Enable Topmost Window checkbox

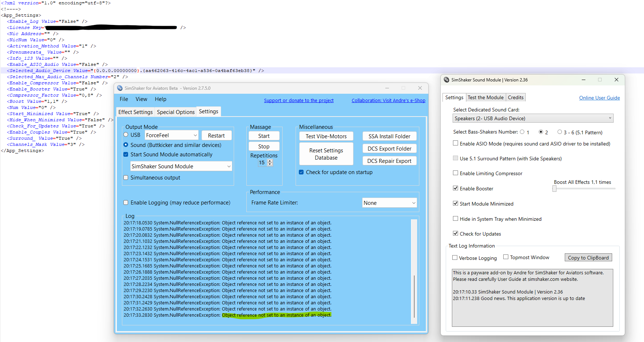coord(506,257)
